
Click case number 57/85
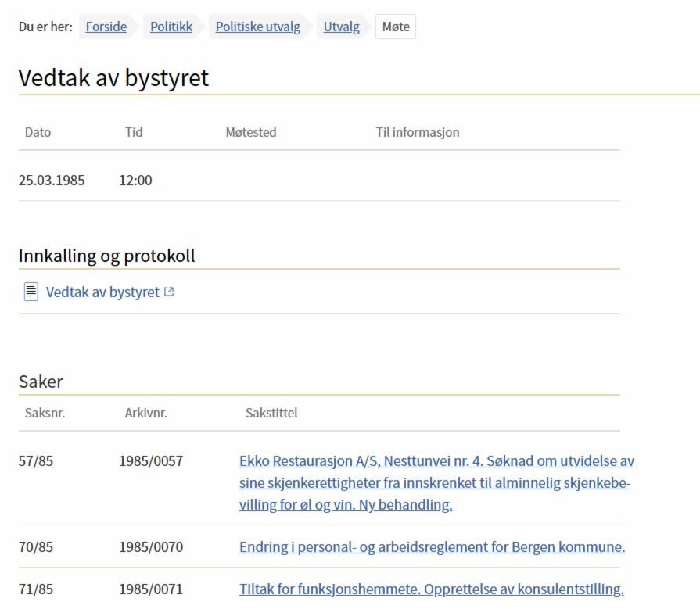(36, 461)
